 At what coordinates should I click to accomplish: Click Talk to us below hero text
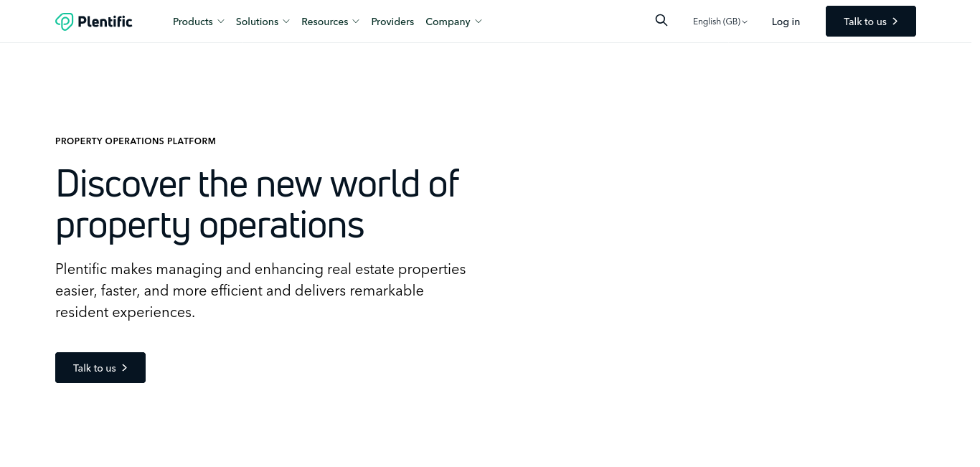[100, 367]
